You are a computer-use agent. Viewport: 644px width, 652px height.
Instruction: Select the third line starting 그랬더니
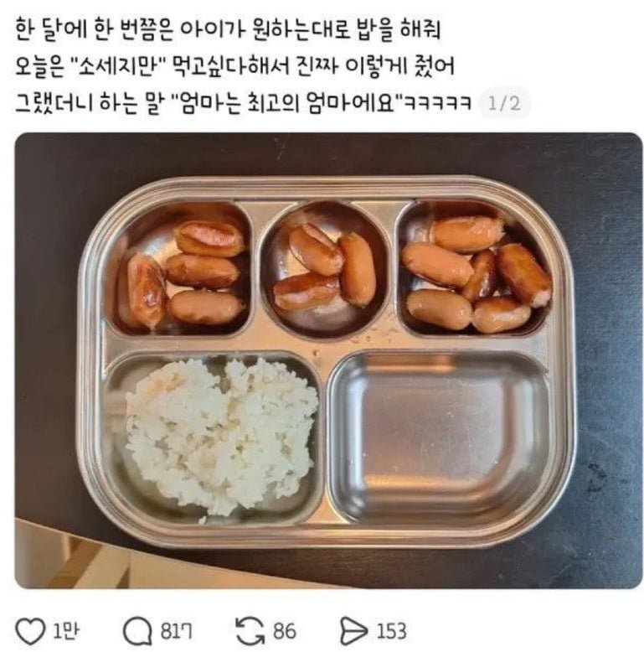pyautogui.click(x=243, y=103)
